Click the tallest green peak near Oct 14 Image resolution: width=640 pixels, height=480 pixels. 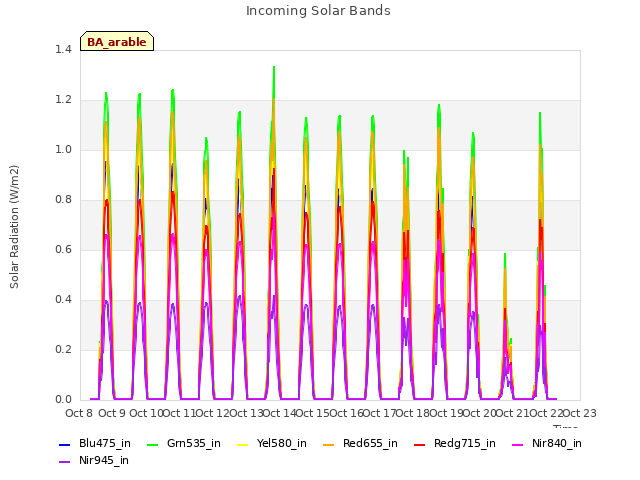click(274, 67)
